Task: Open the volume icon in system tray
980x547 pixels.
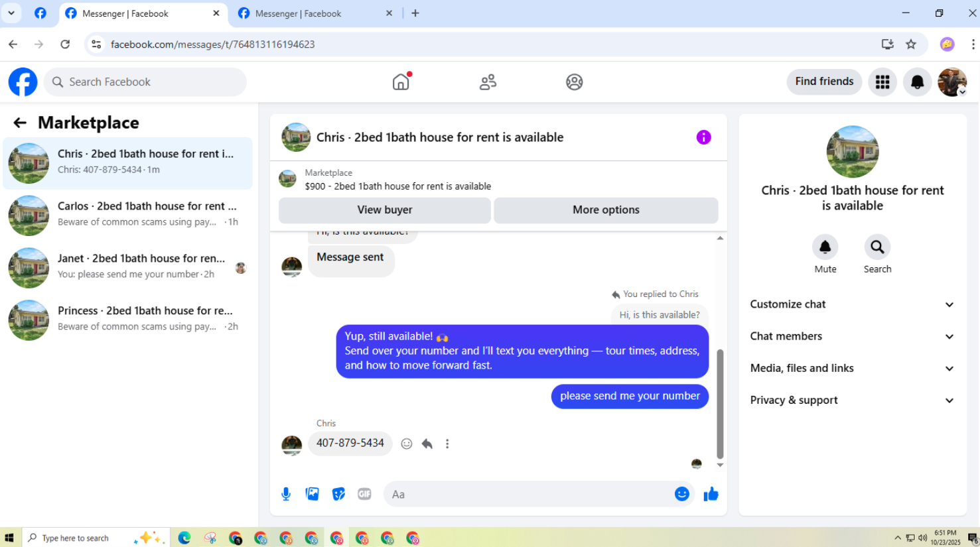Action: 922,538
